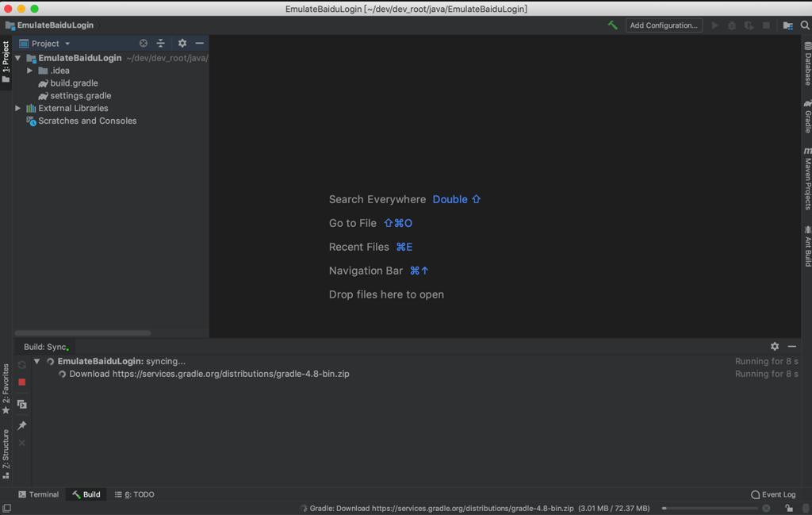Click the Close X icon in Build sidebar

pyautogui.click(x=21, y=443)
